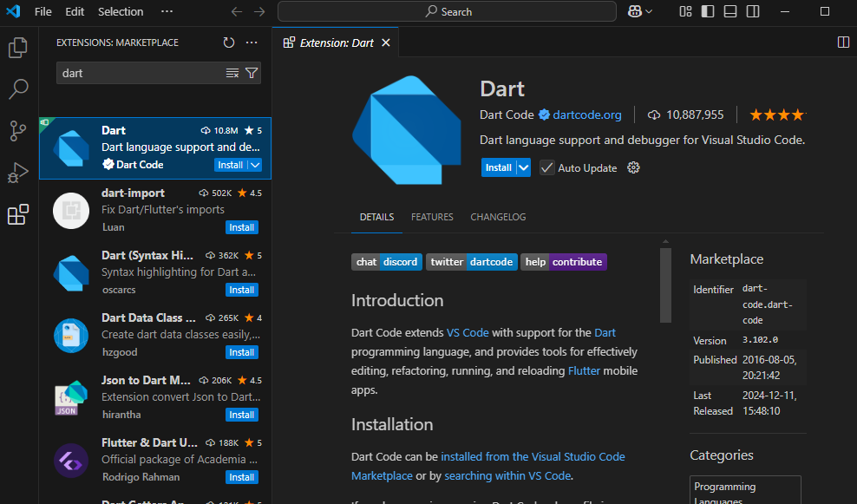Open the Copilot chat icon
Viewport: 857px width, 504px height.
(x=635, y=11)
